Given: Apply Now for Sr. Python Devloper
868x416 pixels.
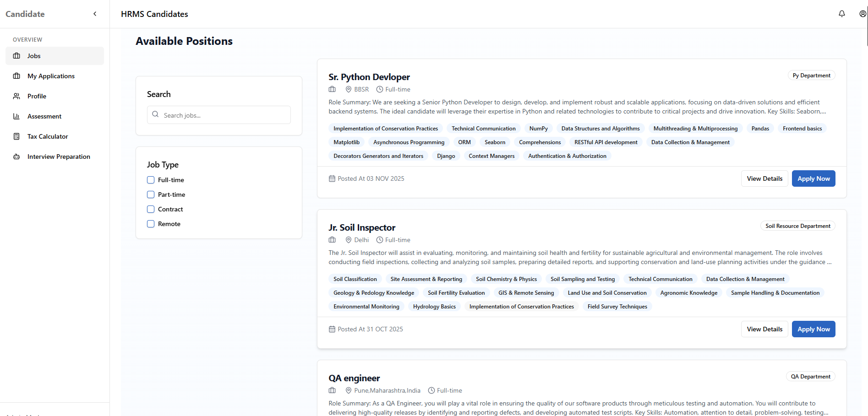Looking at the screenshot, I should coord(813,178).
